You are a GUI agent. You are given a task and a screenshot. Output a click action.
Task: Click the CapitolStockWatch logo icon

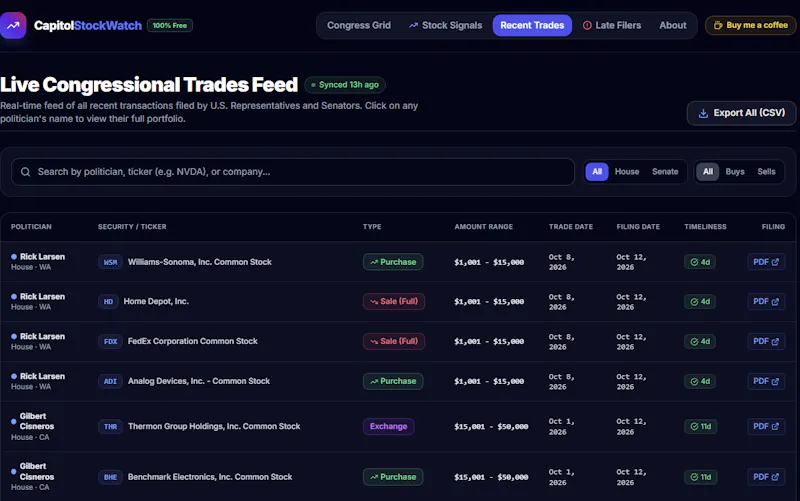[x=13, y=25]
